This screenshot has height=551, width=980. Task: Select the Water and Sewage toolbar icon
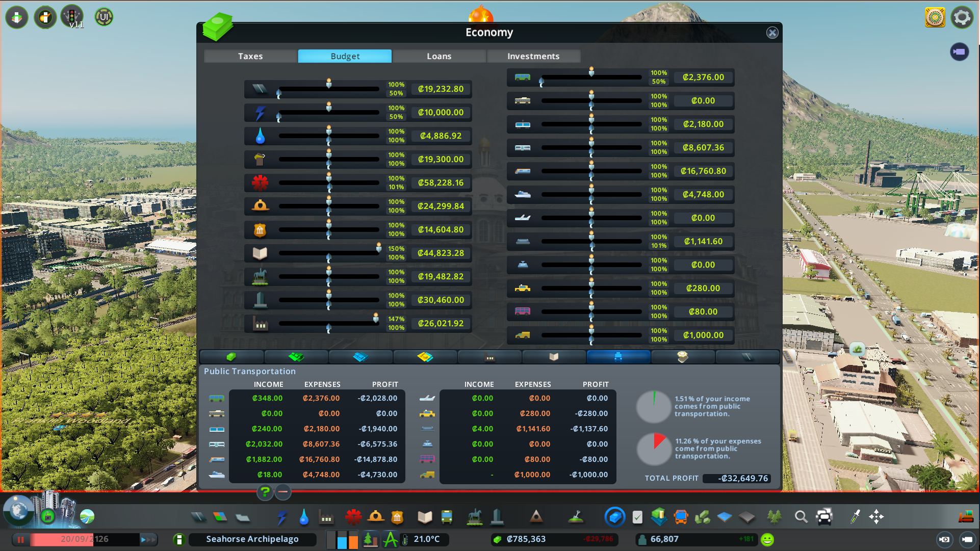(x=304, y=517)
